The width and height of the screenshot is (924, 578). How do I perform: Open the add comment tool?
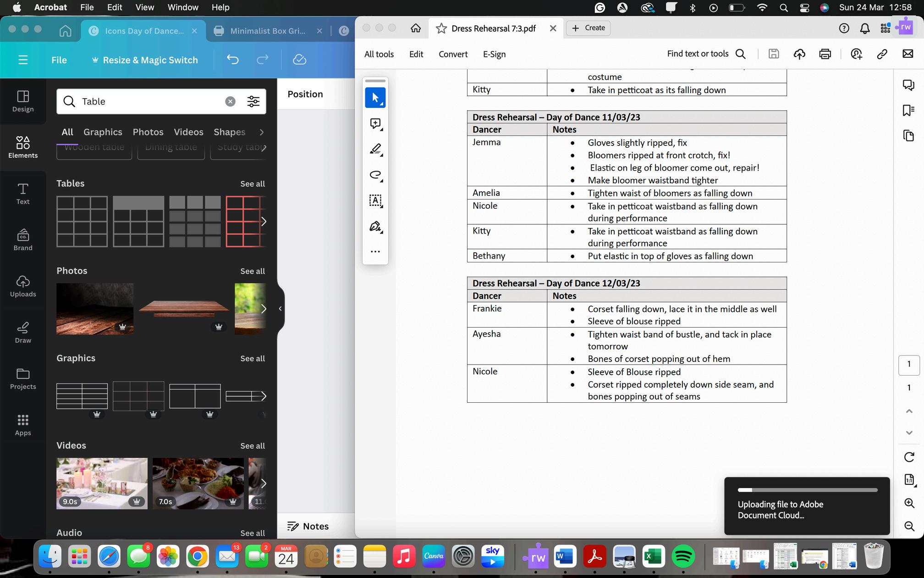pos(375,123)
